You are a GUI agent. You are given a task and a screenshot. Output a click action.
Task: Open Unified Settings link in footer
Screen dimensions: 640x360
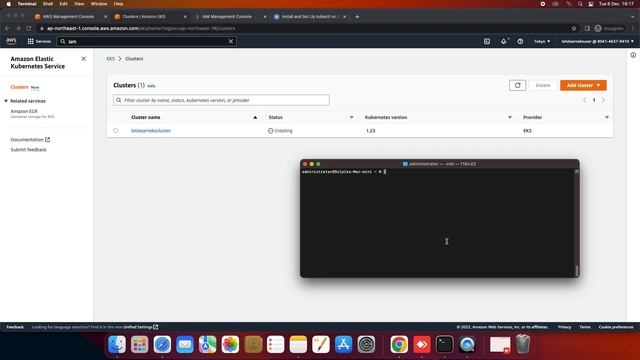coord(140,327)
